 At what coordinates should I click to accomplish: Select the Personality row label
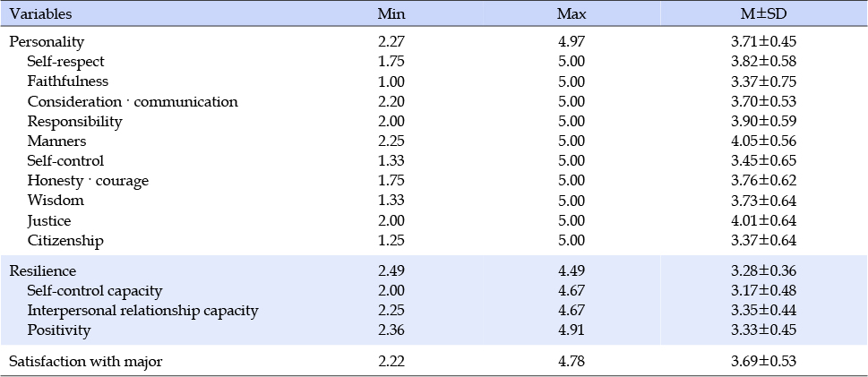pyautogui.click(x=47, y=41)
